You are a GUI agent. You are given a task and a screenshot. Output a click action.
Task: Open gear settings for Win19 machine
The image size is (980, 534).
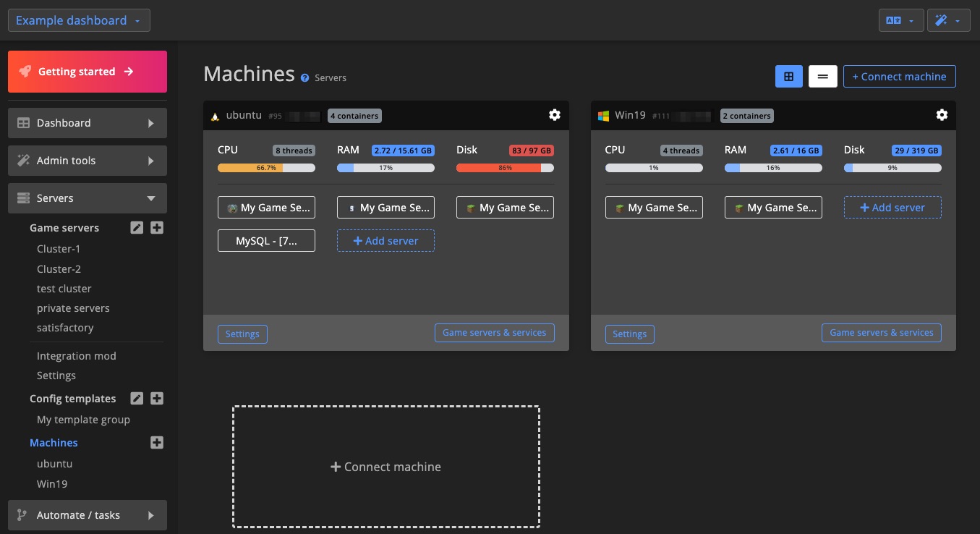coord(942,115)
